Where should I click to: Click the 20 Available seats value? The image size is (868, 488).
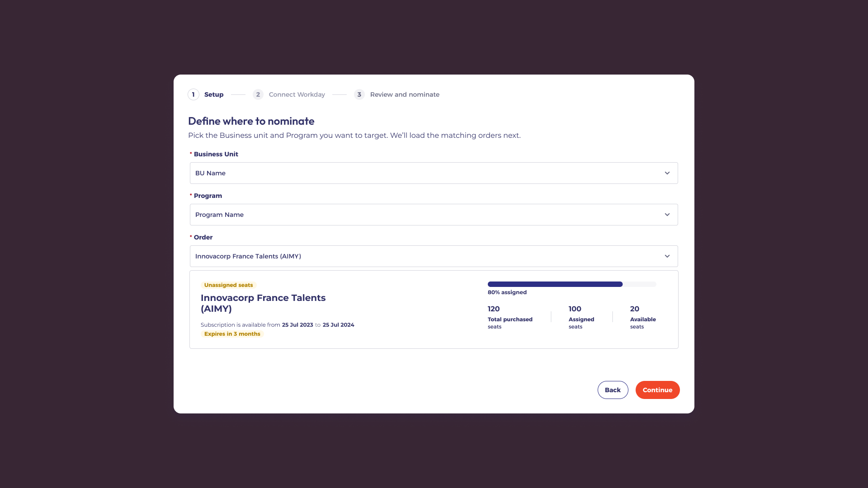point(634,309)
